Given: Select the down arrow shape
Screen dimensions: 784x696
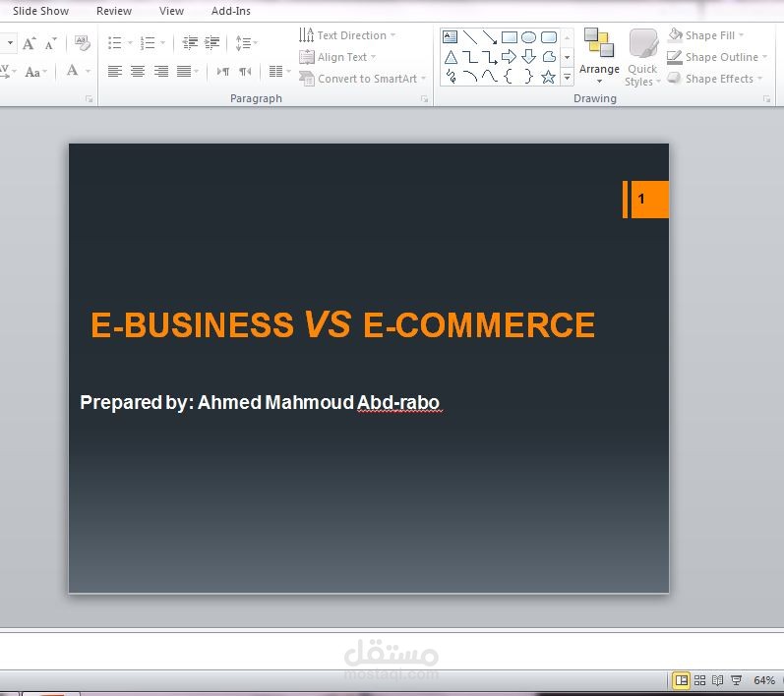Looking at the screenshot, I should pyautogui.click(x=528, y=57).
